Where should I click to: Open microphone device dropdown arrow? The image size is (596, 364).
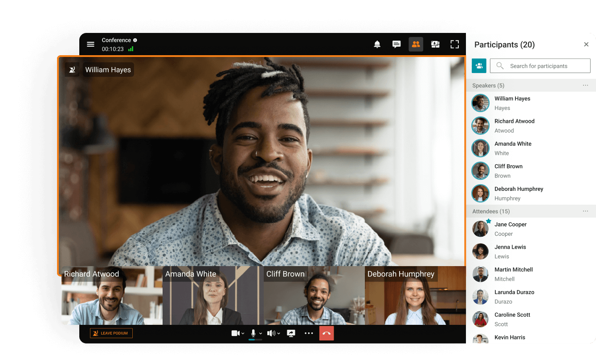click(261, 334)
